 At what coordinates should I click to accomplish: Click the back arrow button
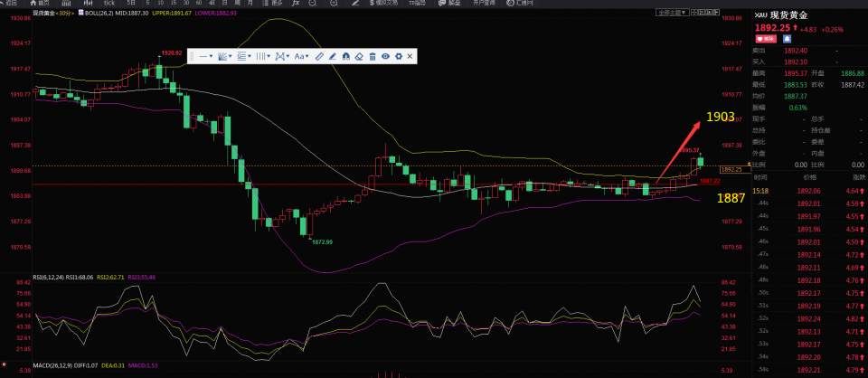(x=10, y=3)
